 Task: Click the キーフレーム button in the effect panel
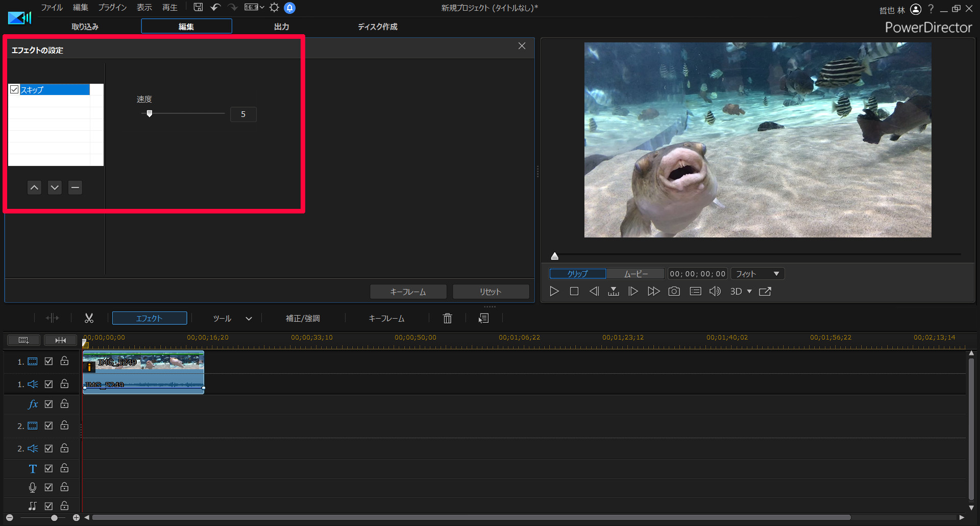click(408, 291)
